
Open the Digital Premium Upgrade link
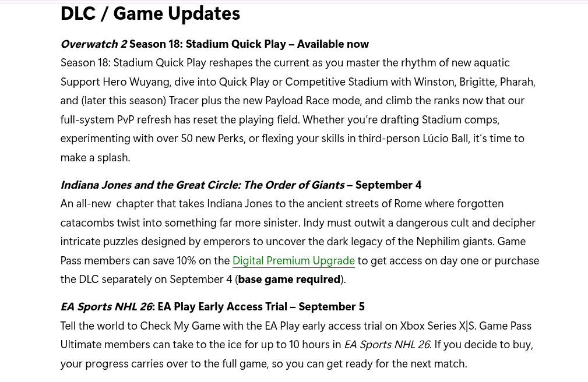[294, 260]
